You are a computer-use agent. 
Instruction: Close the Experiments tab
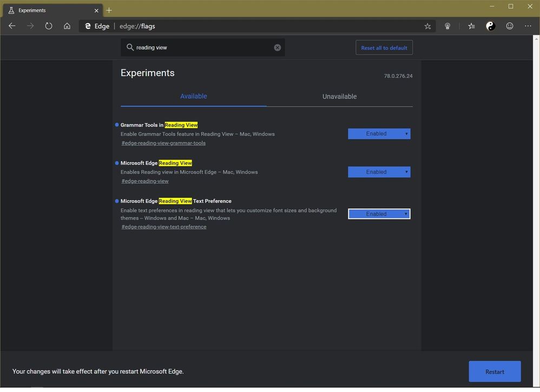point(96,11)
